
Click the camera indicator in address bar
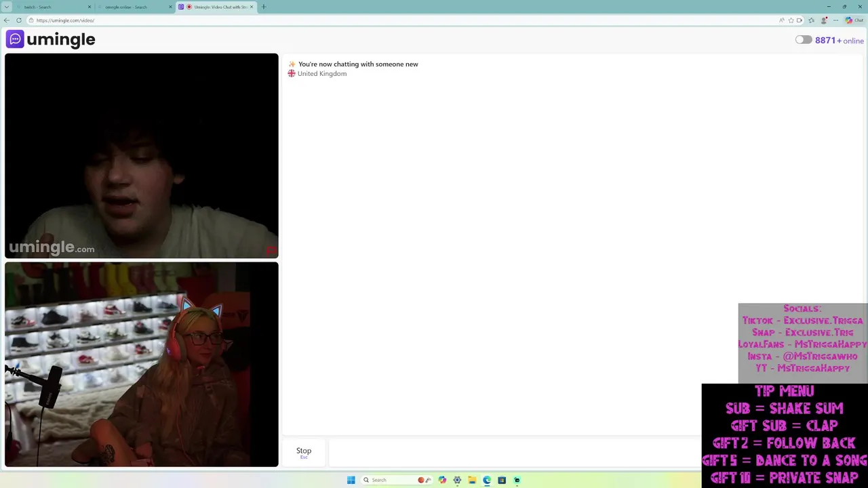point(800,20)
